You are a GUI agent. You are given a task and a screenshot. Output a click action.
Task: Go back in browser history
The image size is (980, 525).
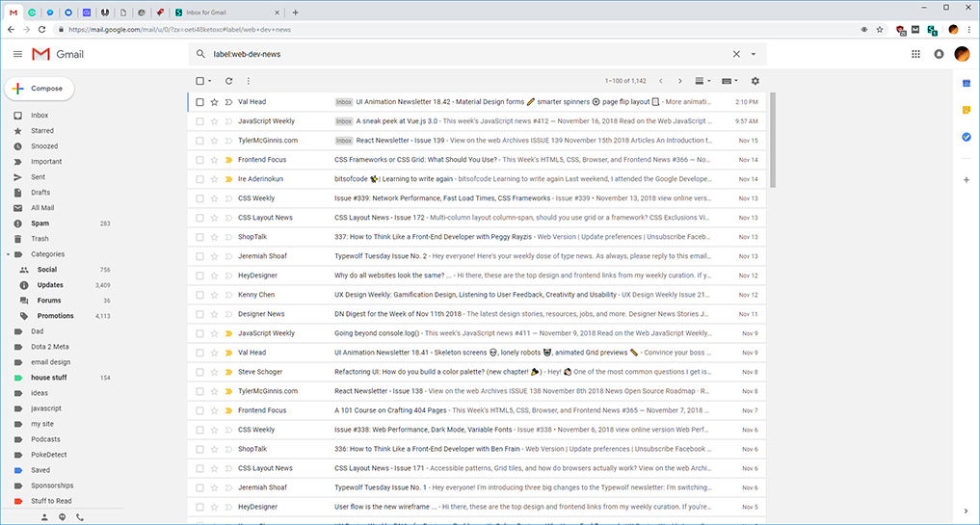coord(12,29)
